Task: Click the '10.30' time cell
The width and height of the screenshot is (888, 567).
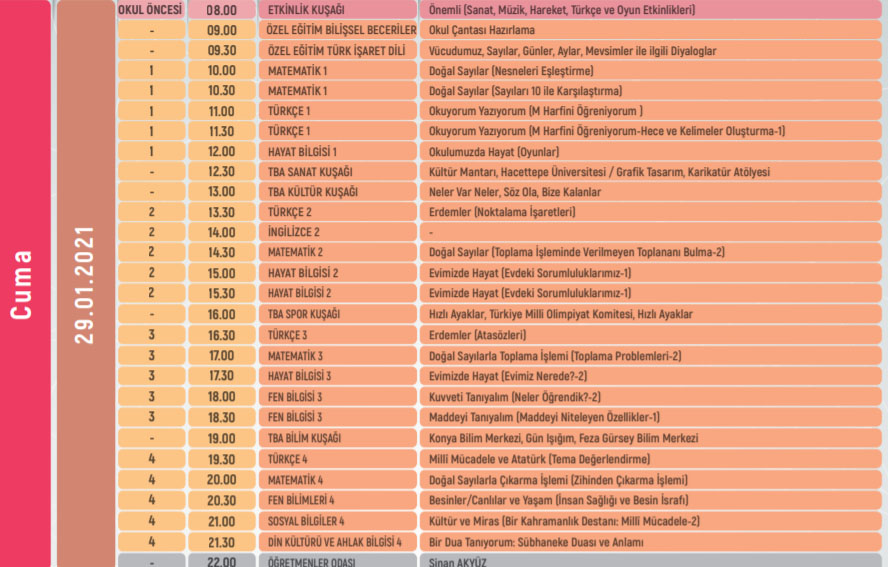Action: pyautogui.click(x=221, y=91)
